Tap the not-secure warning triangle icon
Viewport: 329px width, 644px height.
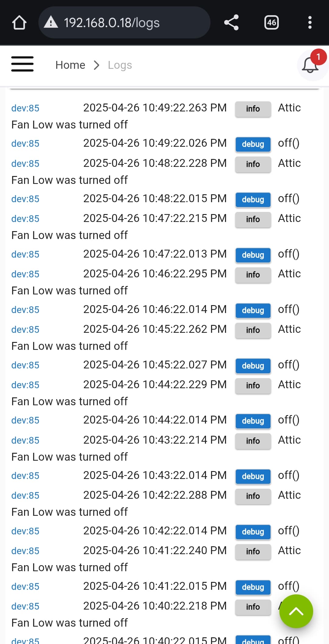(x=51, y=22)
